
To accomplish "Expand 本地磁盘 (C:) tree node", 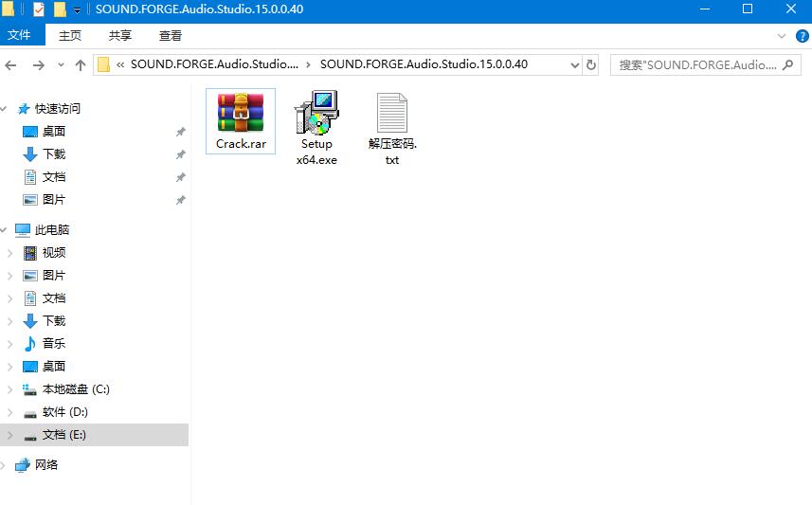I will pos(9,389).
